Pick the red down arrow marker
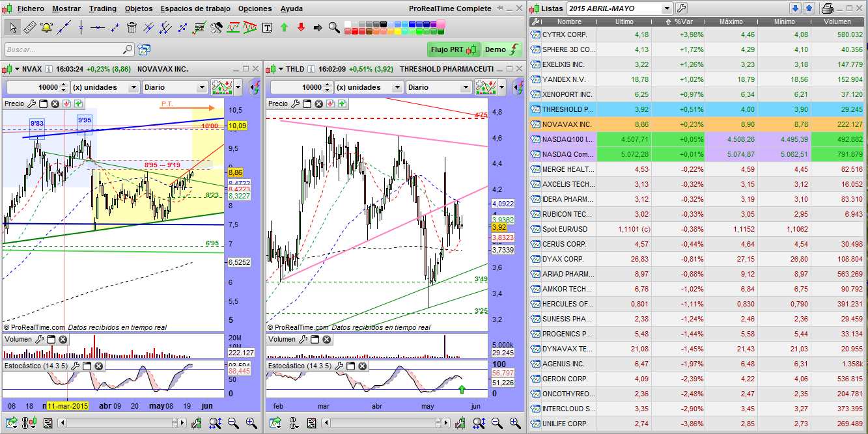 [301, 27]
